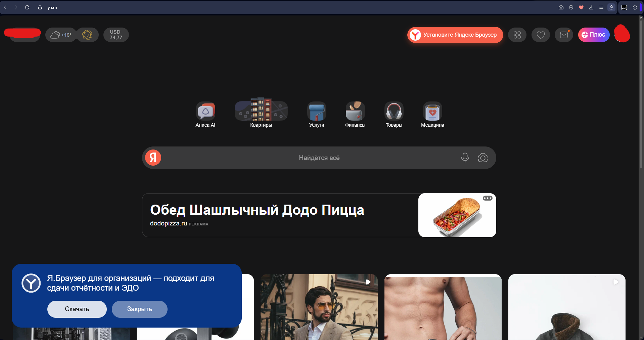
Task: Click the yellow flower face icon
Action: pos(87,35)
